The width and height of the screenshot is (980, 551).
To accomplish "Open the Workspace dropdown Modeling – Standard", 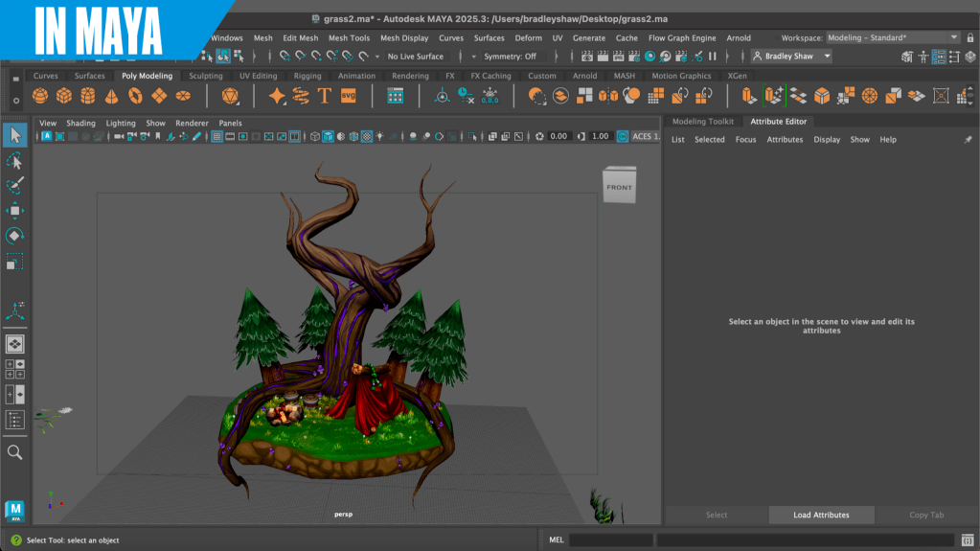I will point(891,37).
